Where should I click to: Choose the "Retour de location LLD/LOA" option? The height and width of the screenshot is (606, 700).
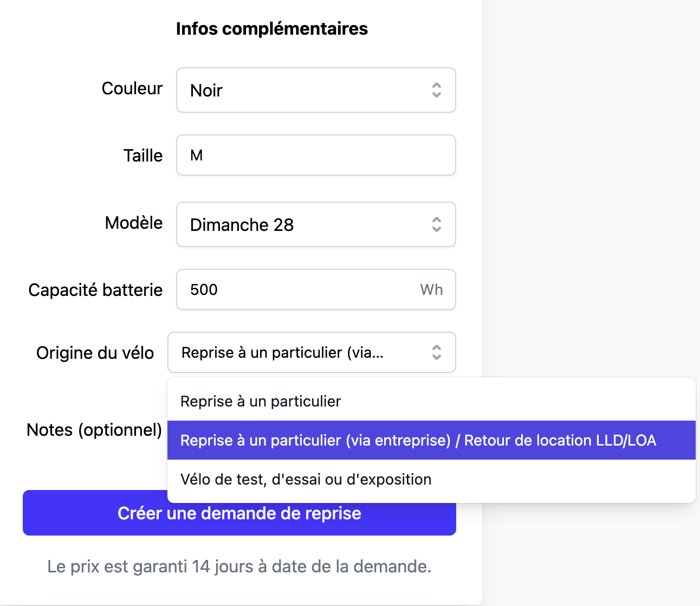418,440
